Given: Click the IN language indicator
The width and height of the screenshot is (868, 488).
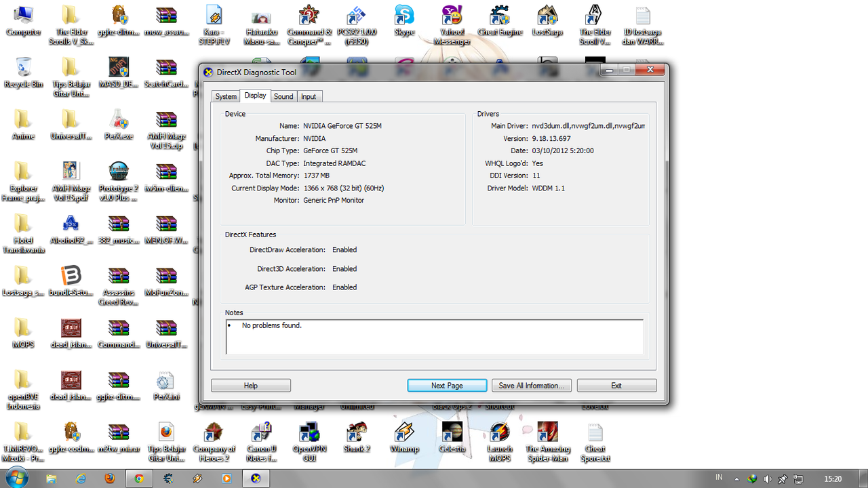Looking at the screenshot, I should point(719,478).
